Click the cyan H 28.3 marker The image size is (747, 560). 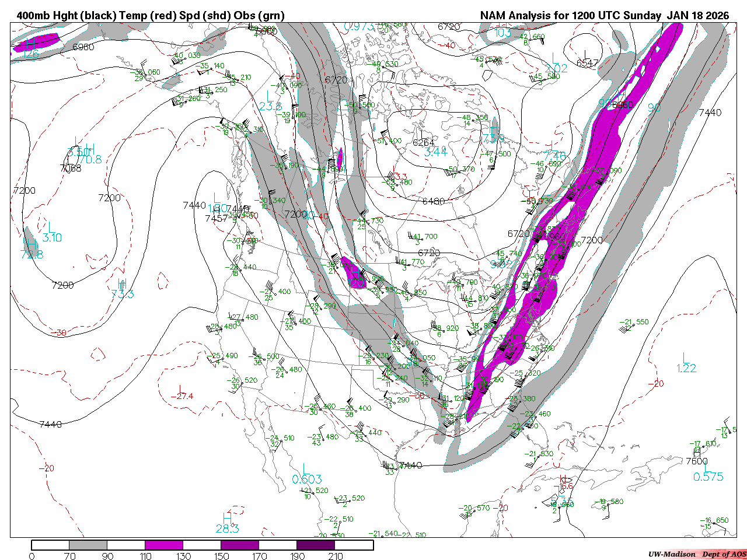227,524
